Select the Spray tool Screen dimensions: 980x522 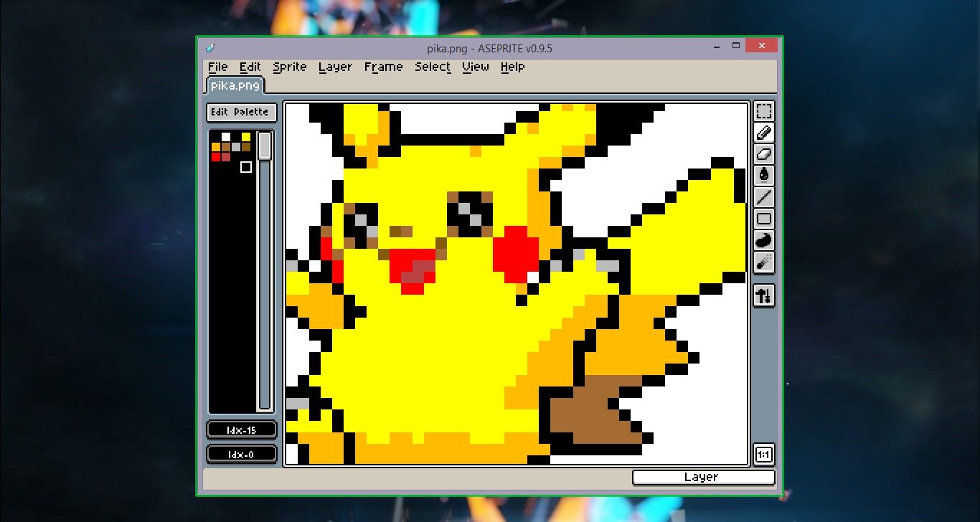pos(764,262)
